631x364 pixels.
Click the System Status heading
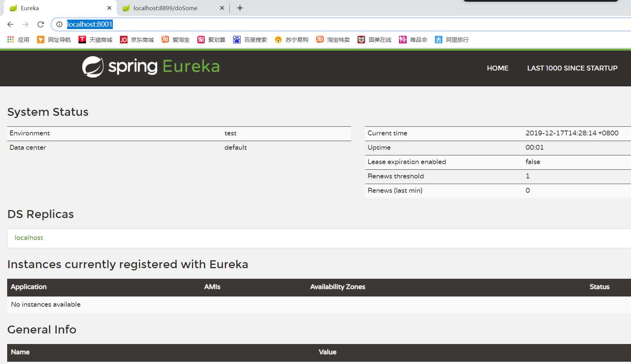48,112
